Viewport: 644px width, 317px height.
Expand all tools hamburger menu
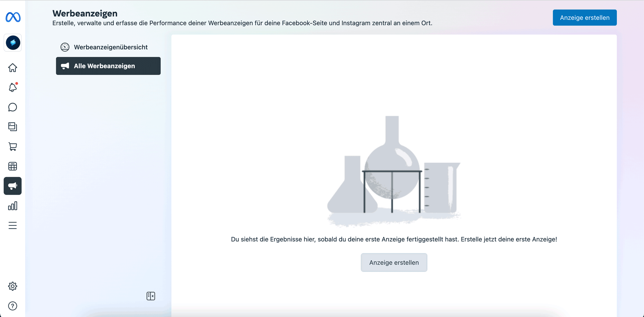[x=13, y=226]
